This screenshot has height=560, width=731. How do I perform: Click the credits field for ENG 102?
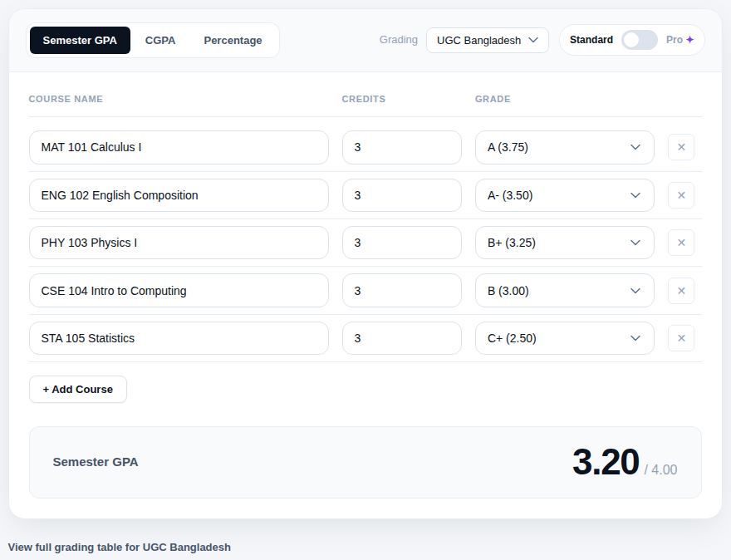click(402, 195)
